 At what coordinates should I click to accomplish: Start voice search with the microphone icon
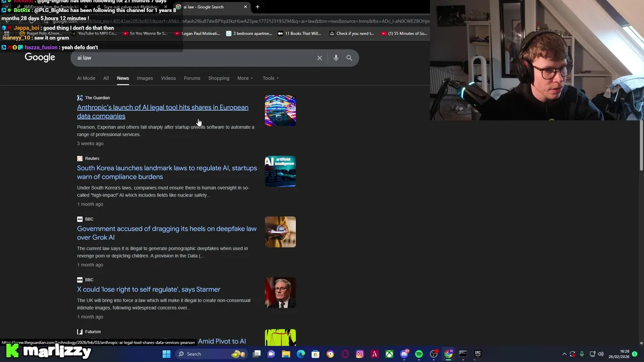tap(336, 58)
